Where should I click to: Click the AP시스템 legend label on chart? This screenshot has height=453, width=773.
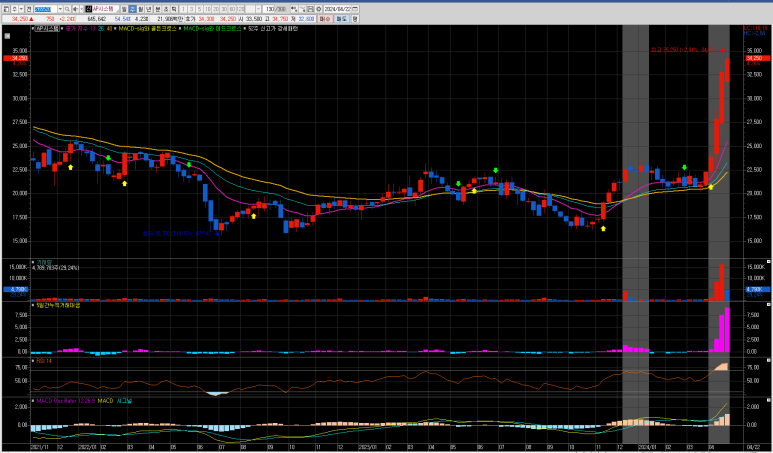(x=47, y=29)
